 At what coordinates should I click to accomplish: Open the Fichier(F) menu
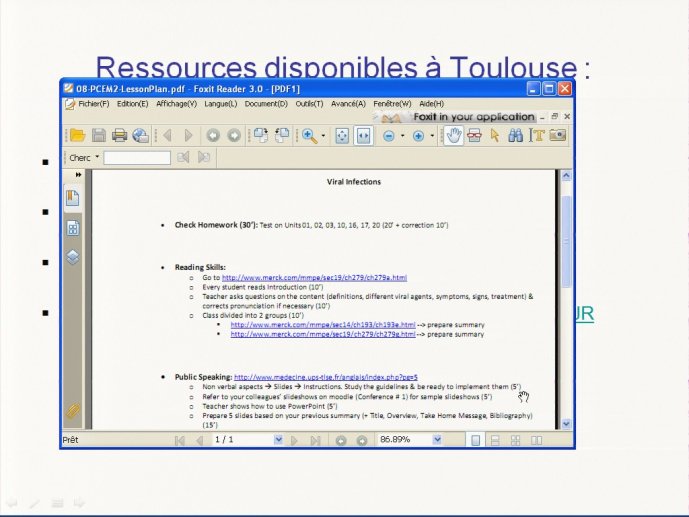coord(94,104)
